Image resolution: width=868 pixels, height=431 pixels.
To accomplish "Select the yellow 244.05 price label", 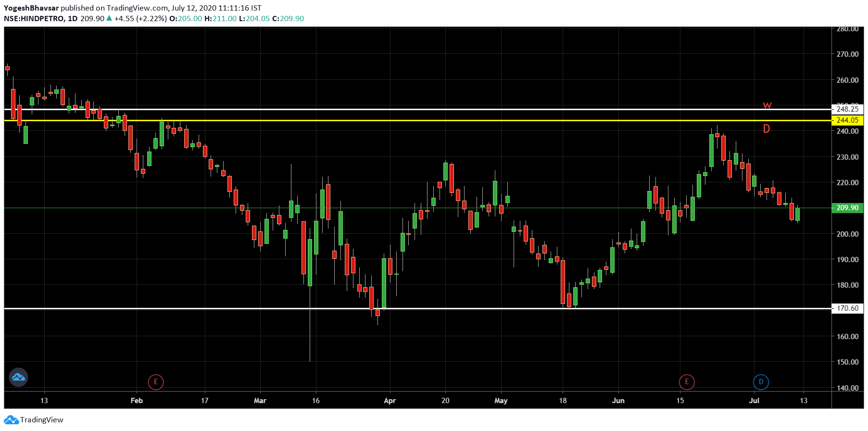I will click(x=847, y=120).
